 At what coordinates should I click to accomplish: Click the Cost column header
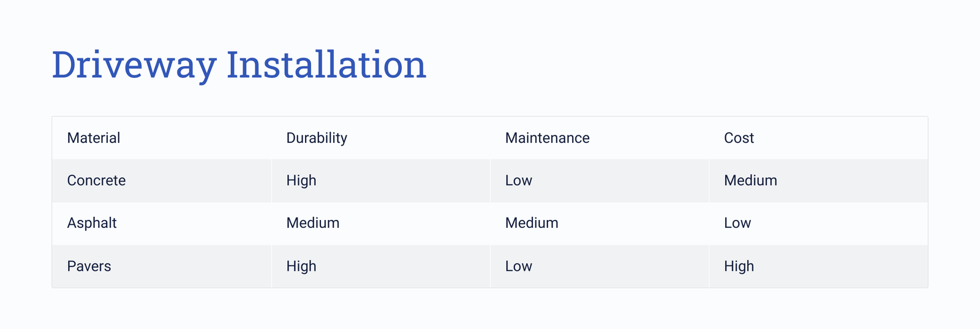point(818,138)
